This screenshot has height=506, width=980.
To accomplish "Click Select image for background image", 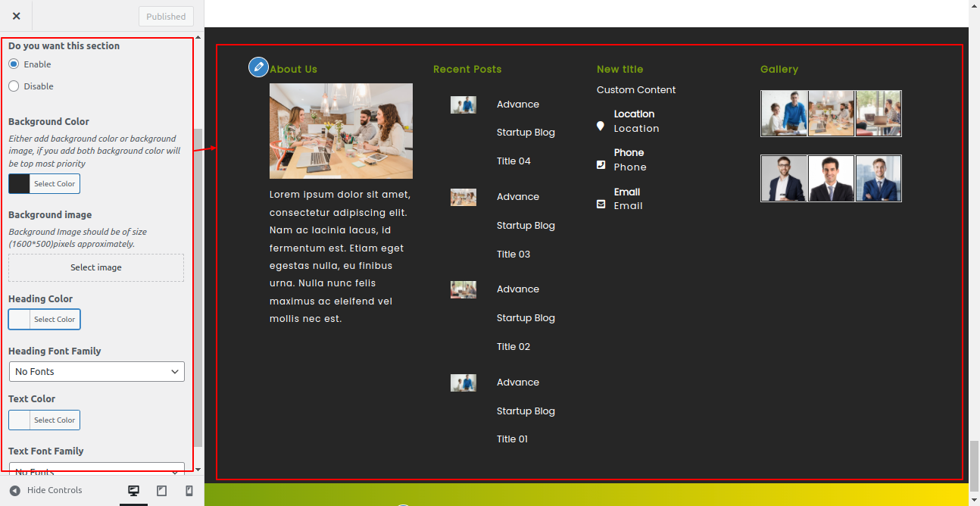I will [x=96, y=267].
